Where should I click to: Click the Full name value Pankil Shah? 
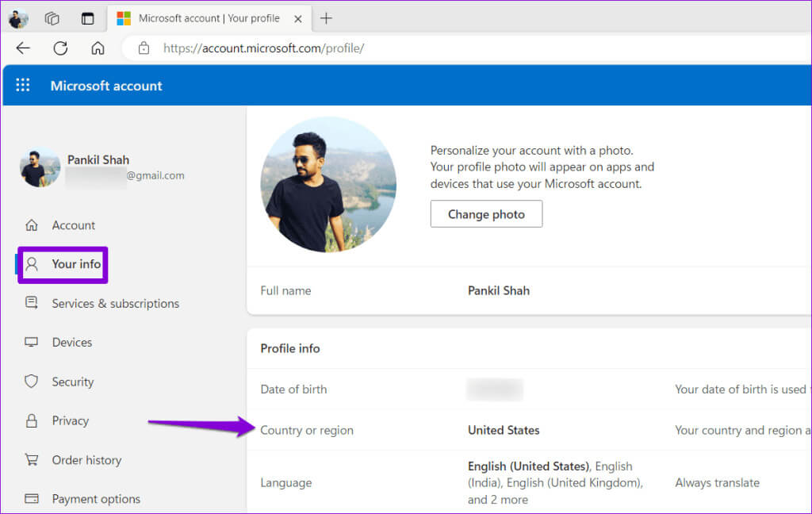(499, 290)
